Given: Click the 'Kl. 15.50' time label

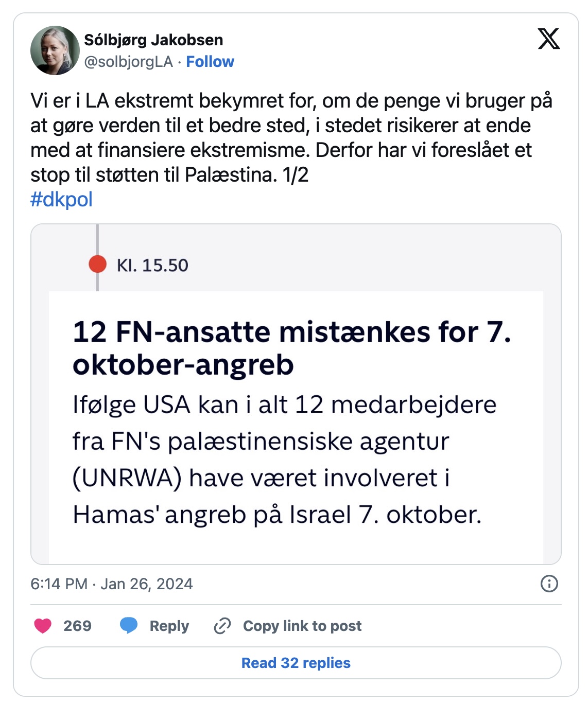Looking at the screenshot, I should pyautogui.click(x=152, y=265).
